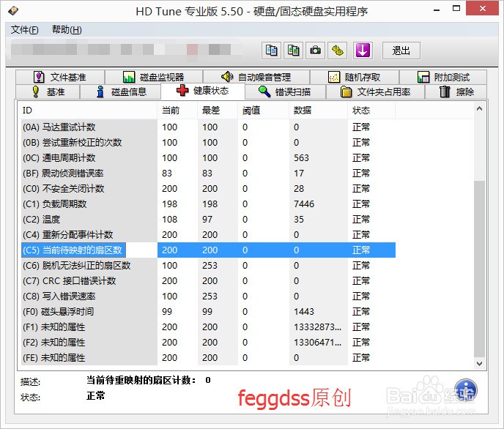Select row (F0) 磁头悬浮时间
Image resolution: width=504 pixels, height=429 pixels.
click(x=208, y=312)
